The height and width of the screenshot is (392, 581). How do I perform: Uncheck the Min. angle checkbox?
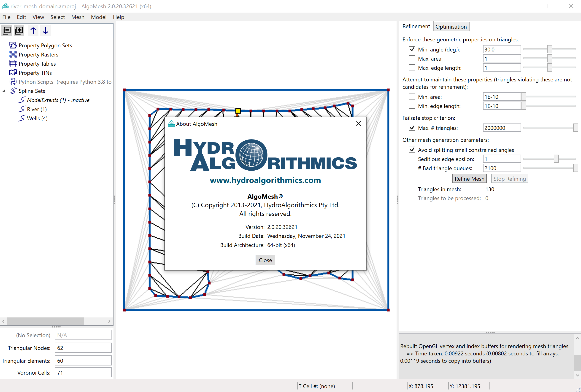[x=412, y=49]
